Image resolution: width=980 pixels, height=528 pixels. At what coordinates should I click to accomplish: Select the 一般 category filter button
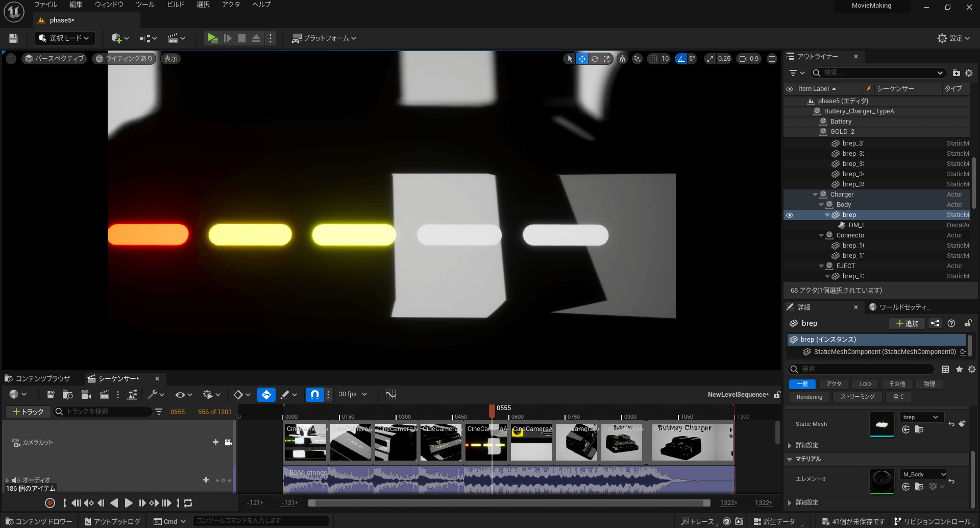[x=802, y=384]
